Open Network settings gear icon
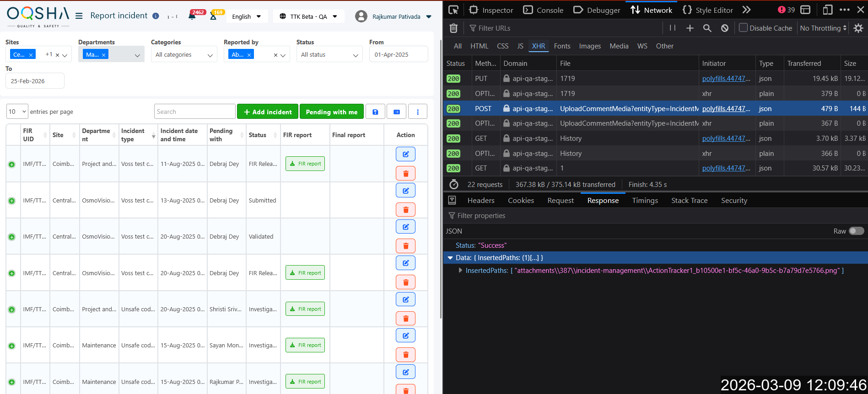The image size is (868, 394). (858, 28)
